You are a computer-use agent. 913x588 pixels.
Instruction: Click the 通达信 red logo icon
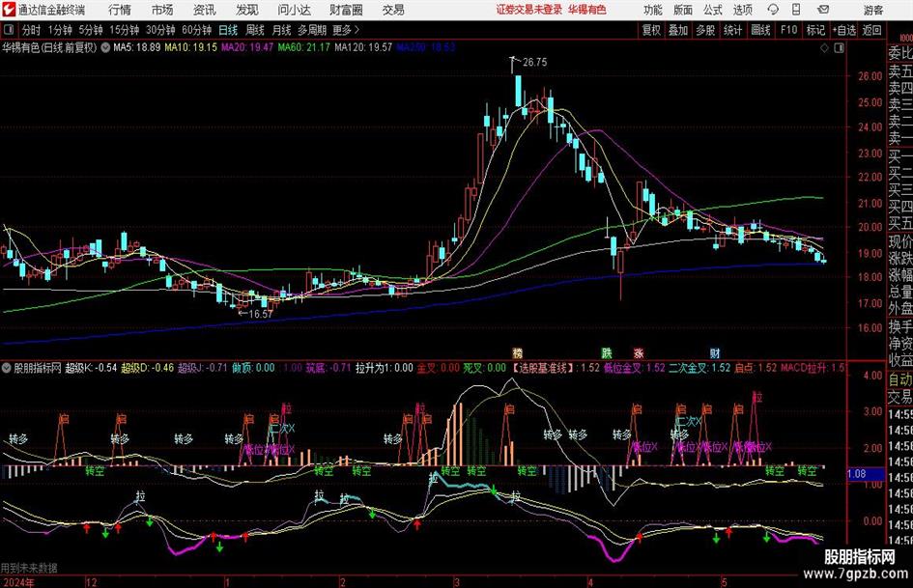pos(9,10)
